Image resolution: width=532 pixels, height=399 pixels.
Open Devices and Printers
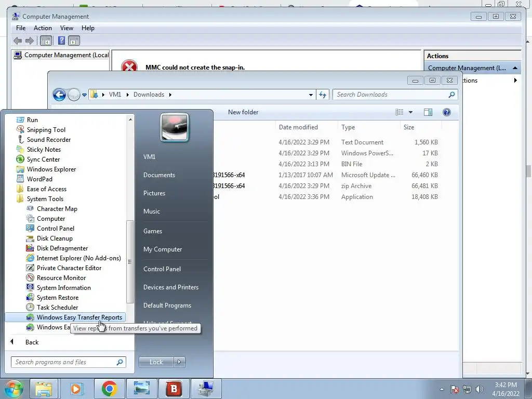(171, 287)
